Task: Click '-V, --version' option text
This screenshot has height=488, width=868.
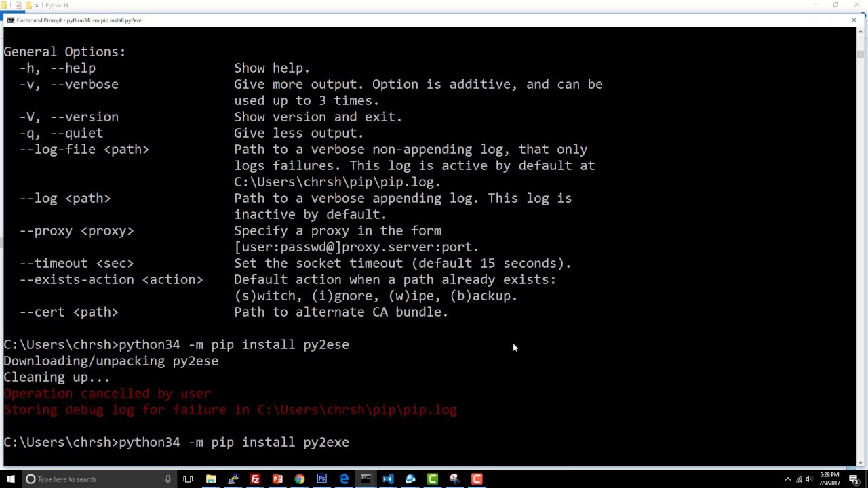Action: pos(68,117)
